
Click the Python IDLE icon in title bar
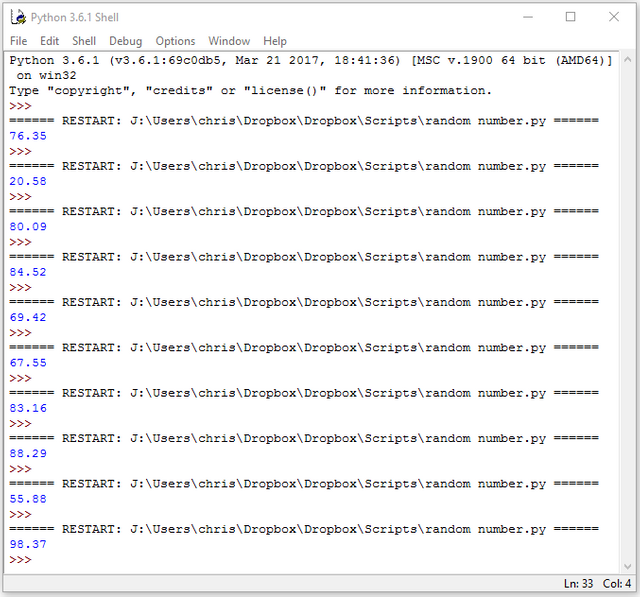18,17
